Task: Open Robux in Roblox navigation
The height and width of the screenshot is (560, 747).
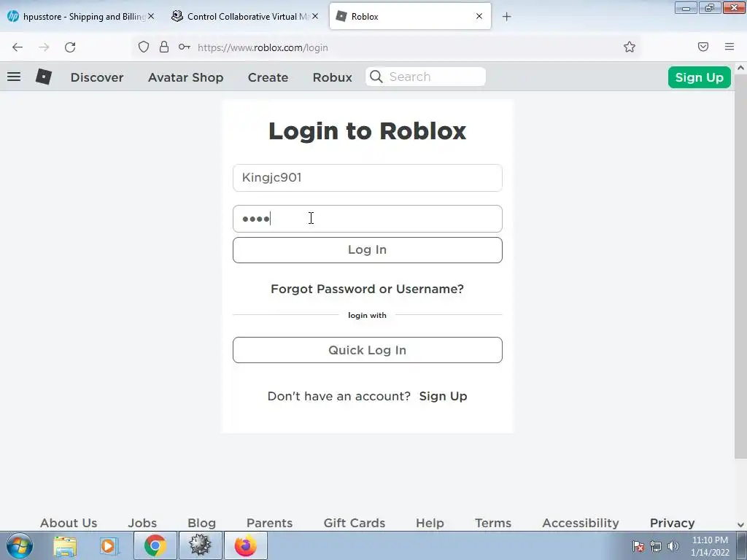Action: pos(333,77)
